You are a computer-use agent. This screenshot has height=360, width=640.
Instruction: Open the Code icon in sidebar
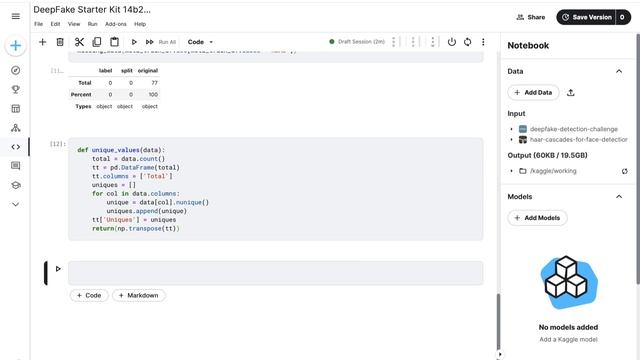[x=16, y=147]
